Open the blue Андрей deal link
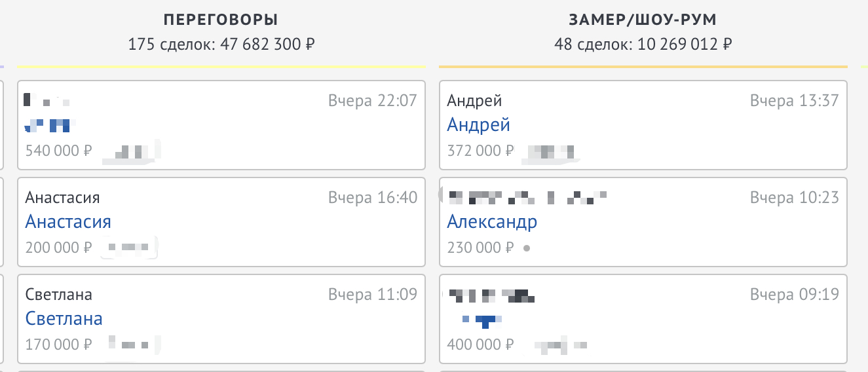The image size is (868, 372). click(478, 125)
